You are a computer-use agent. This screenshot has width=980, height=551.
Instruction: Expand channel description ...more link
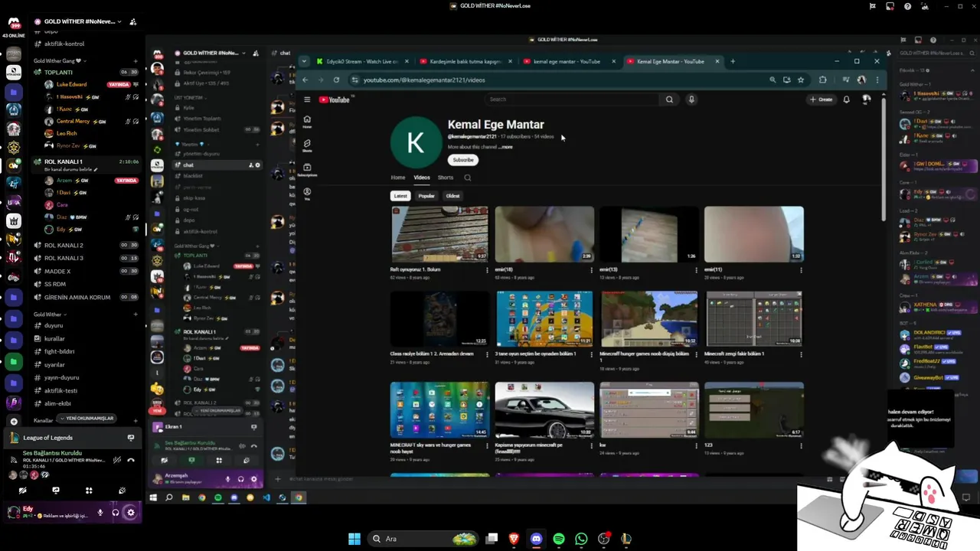[506, 147]
